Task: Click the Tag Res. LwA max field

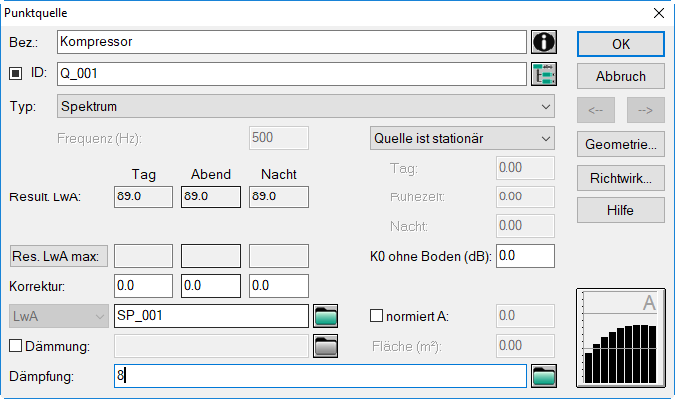Action: (143, 256)
